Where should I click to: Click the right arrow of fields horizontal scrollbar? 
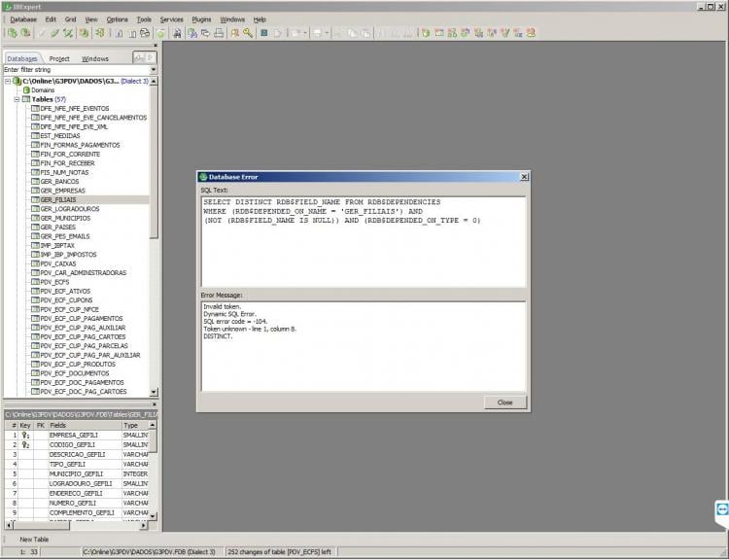[x=144, y=525]
